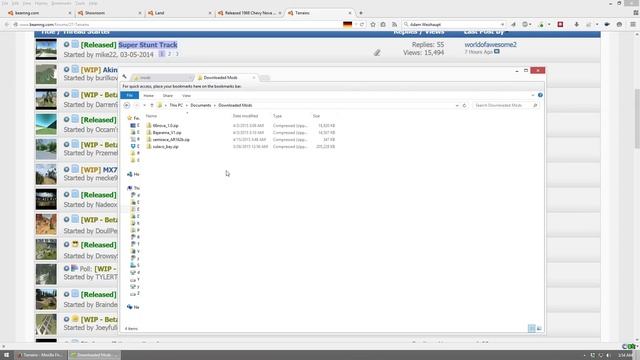Sort files by the Date modified column

(245, 116)
